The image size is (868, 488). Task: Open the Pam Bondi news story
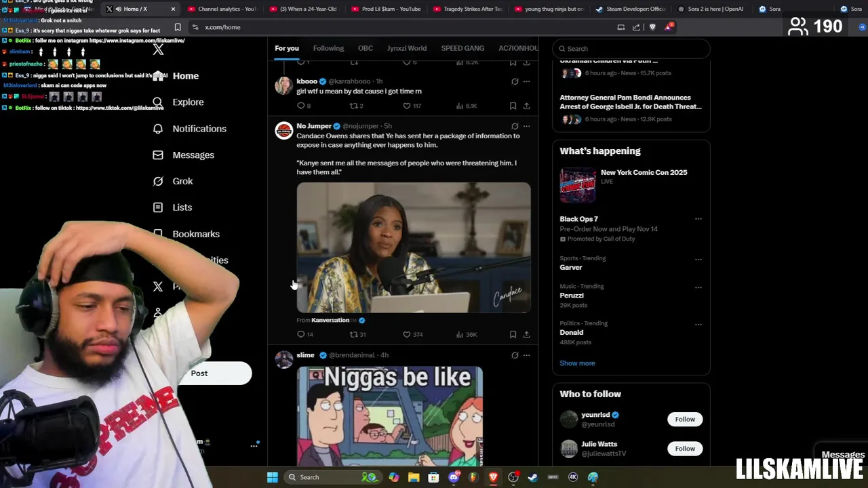tap(631, 102)
